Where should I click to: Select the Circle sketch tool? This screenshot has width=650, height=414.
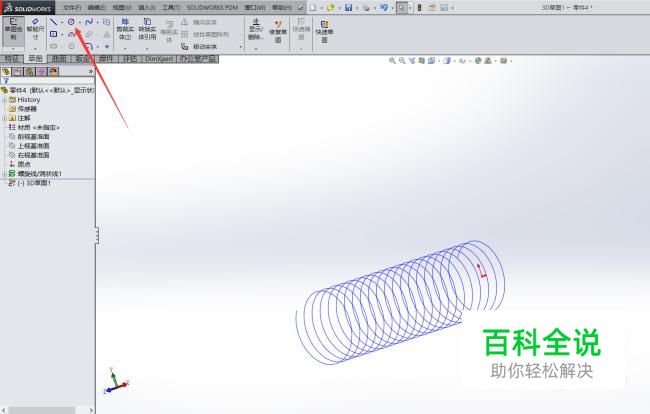pyautogui.click(x=71, y=22)
